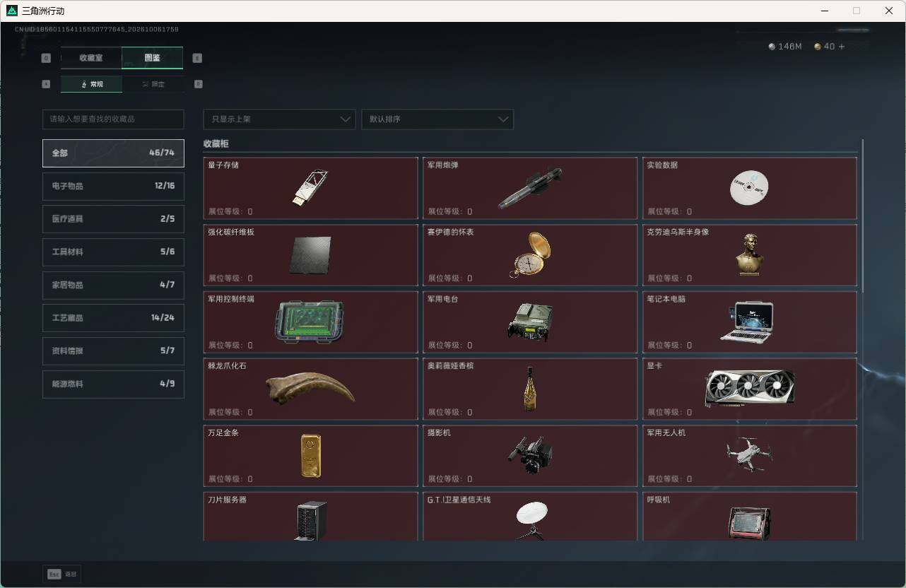Select the 棘龙爪化石 claw fossil item
This screenshot has height=588, width=906.
tap(310, 389)
